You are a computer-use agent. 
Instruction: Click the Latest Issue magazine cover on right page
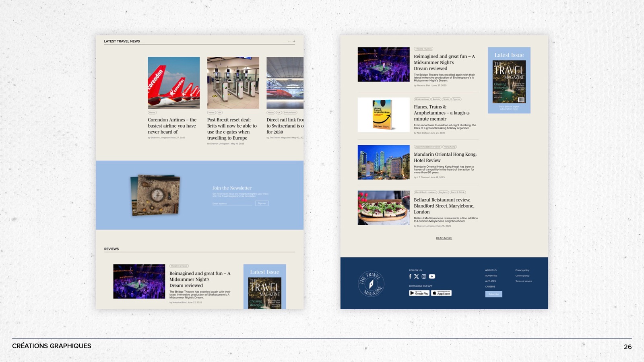coord(509,82)
